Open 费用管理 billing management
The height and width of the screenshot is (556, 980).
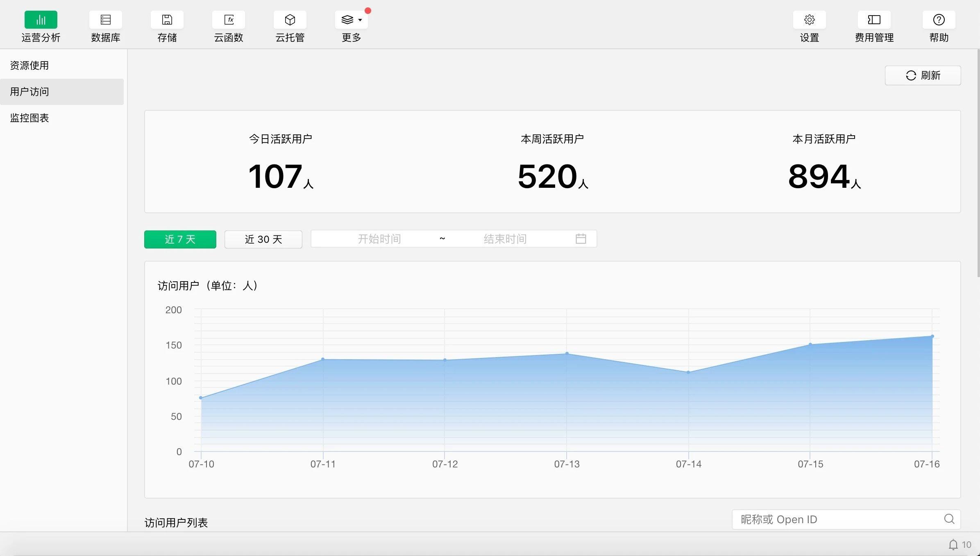coord(873,25)
